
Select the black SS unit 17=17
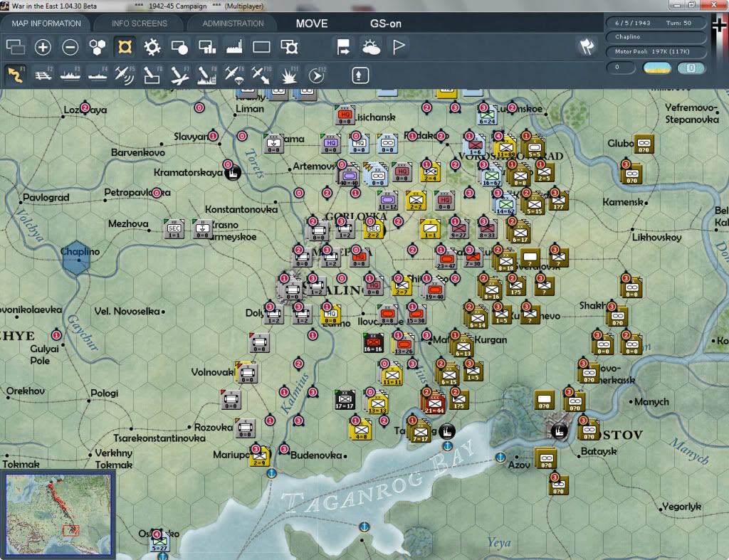345,400
